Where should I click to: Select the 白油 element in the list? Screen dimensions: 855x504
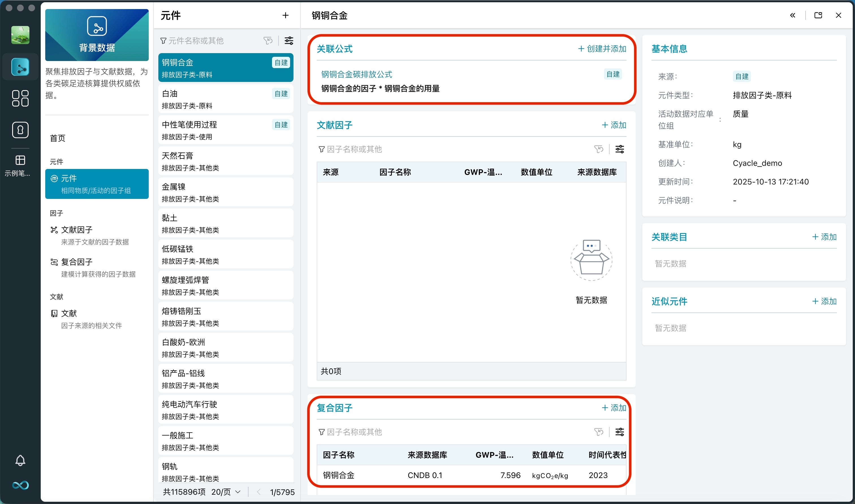pyautogui.click(x=226, y=99)
